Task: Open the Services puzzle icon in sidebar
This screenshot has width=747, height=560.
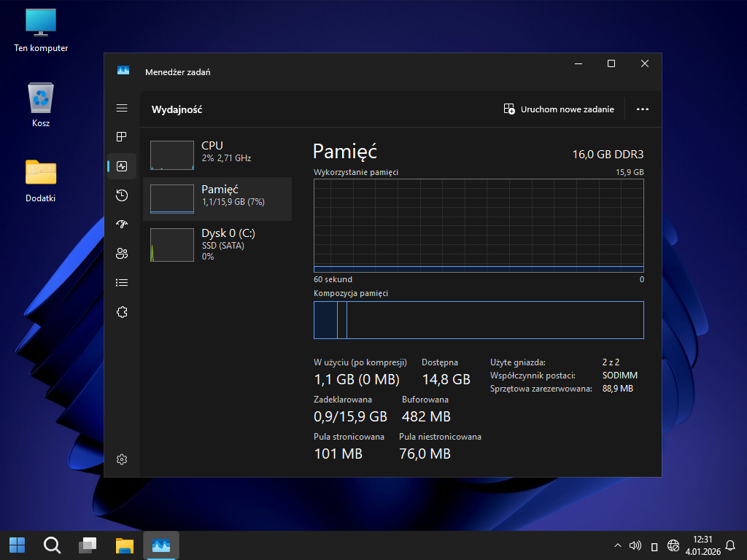Action: pos(122,312)
